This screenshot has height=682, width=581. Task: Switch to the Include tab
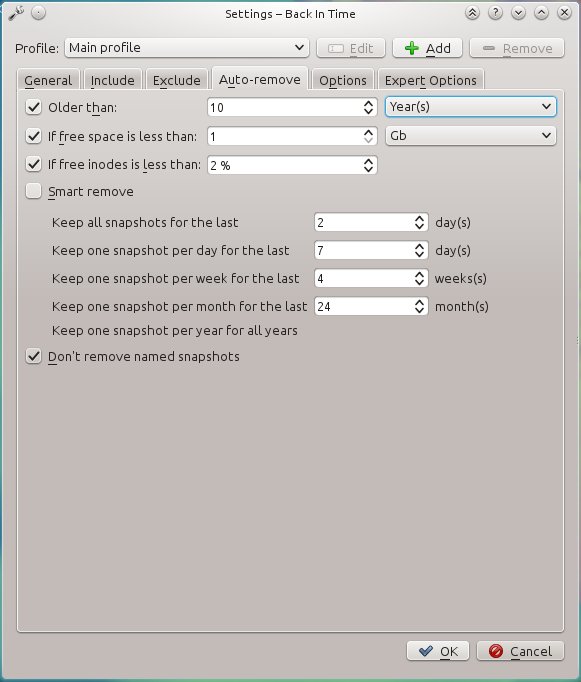(113, 80)
